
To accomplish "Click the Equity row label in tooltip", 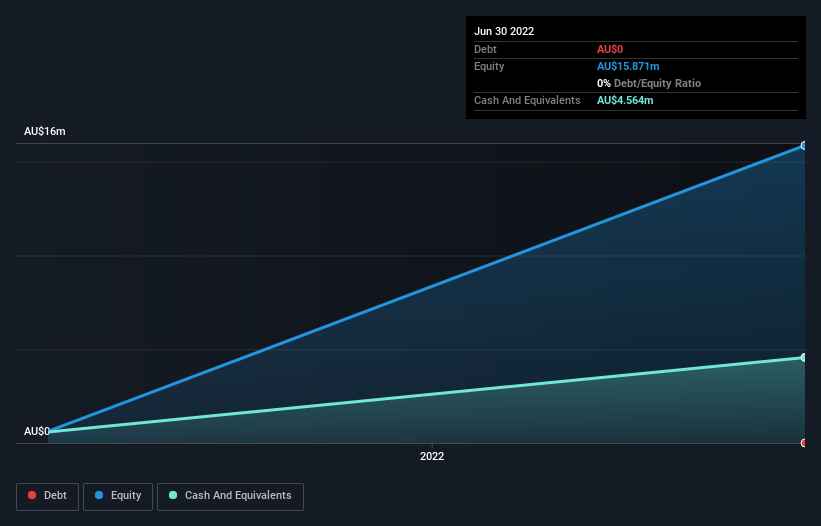I will pos(489,66).
